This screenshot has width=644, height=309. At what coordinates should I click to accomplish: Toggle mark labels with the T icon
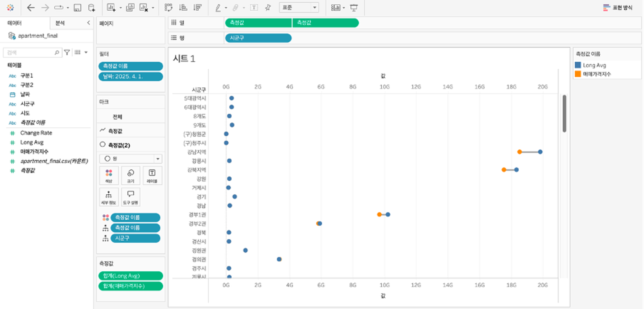[x=254, y=8]
